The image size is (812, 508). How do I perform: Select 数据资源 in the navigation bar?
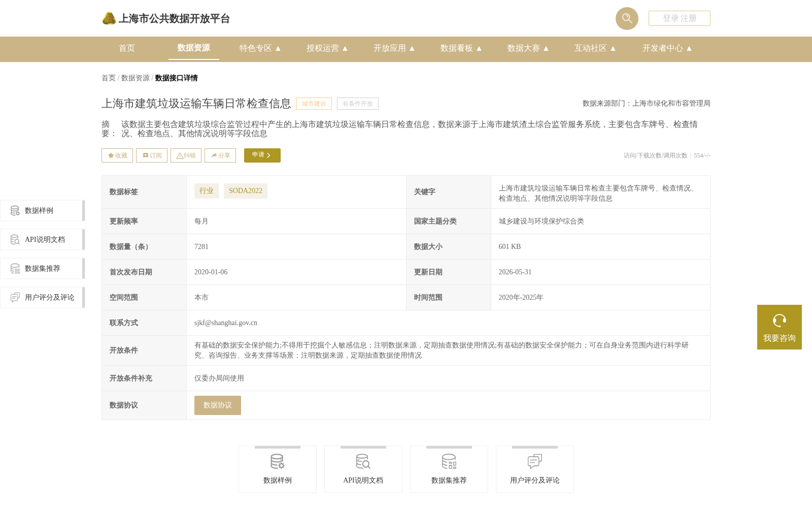194,48
